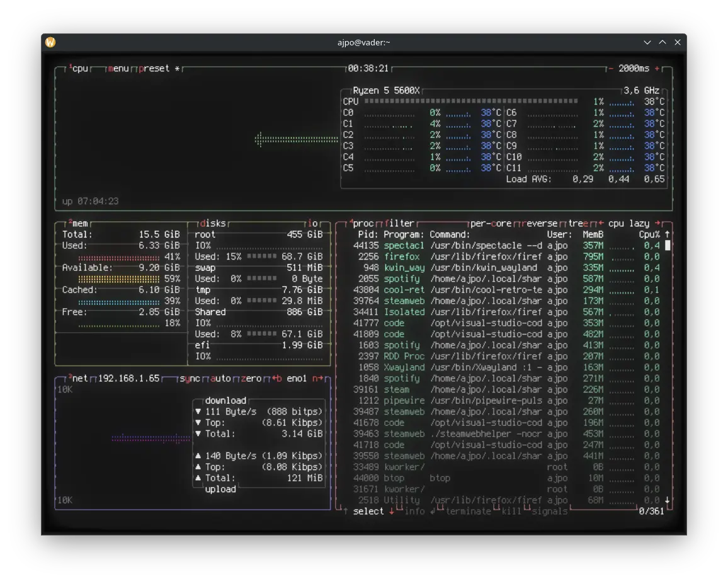Click the proc box label
Viewport: 728px width, 584px height.
pyautogui.click(x=361, y=224)
